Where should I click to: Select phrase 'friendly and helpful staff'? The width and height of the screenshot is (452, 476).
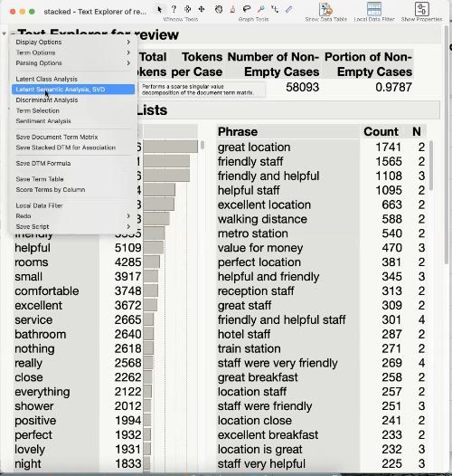click(x=281, y=320)
